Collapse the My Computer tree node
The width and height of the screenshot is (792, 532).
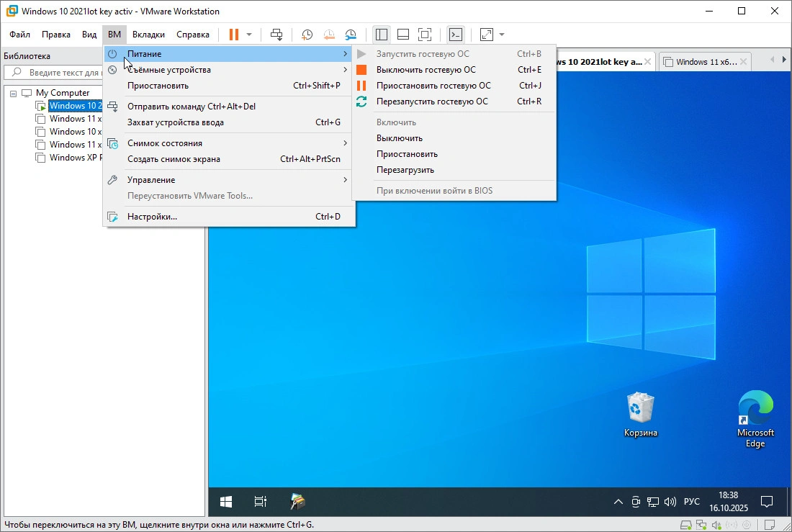coord(14,93)
